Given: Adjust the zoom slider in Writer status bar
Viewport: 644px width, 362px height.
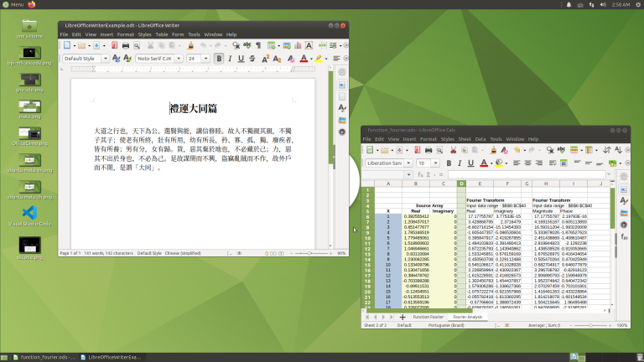Looking at the screenshot, I should 309,254.
